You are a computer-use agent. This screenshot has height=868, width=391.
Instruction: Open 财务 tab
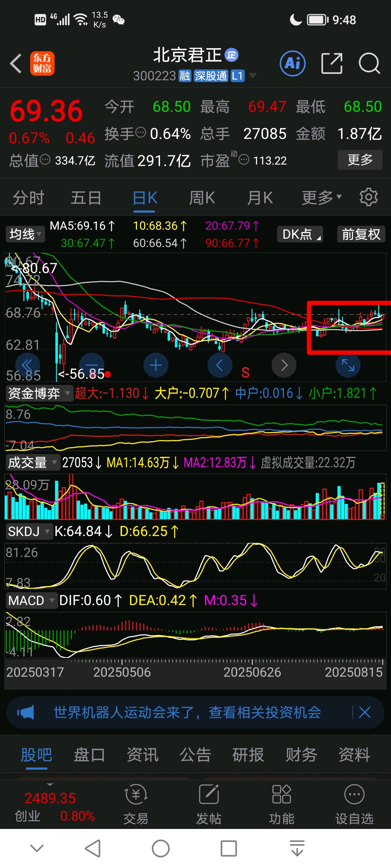302,755
